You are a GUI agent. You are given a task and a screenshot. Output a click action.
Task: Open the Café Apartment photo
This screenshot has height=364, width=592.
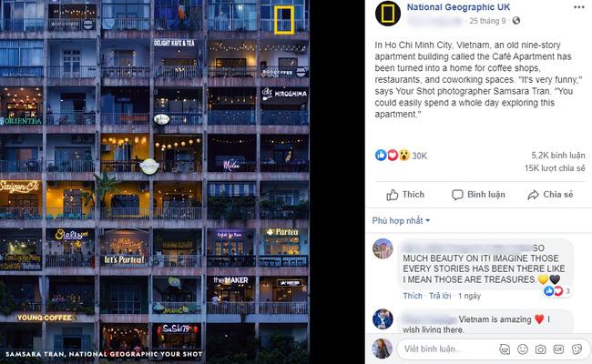pyautogui.click(x=155, y=182)
